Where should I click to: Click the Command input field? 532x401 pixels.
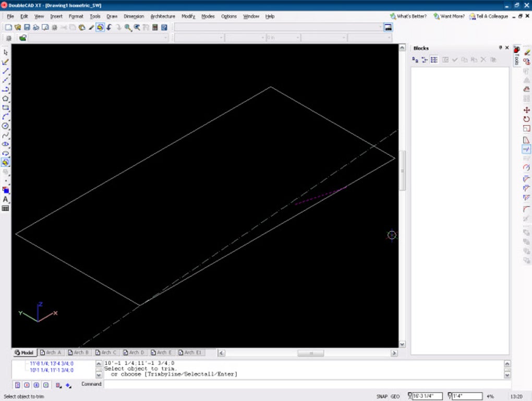point(307,384)
